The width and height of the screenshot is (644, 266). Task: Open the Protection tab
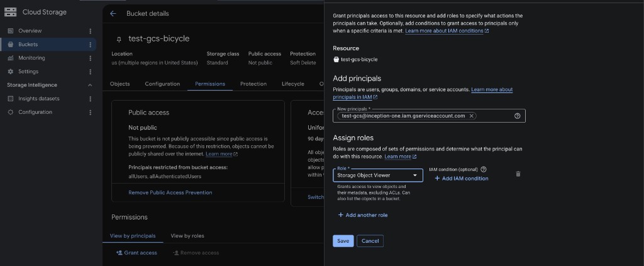(x=253, y=84)
